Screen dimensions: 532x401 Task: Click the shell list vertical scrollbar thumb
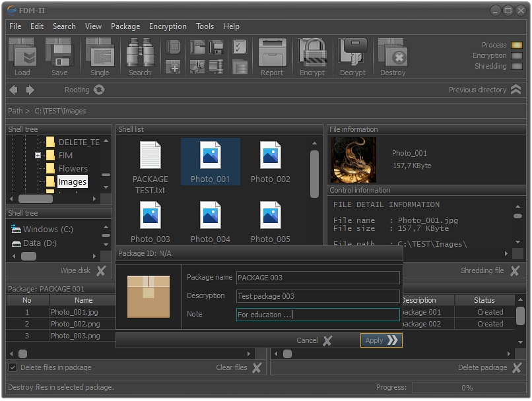click(315, 174)
